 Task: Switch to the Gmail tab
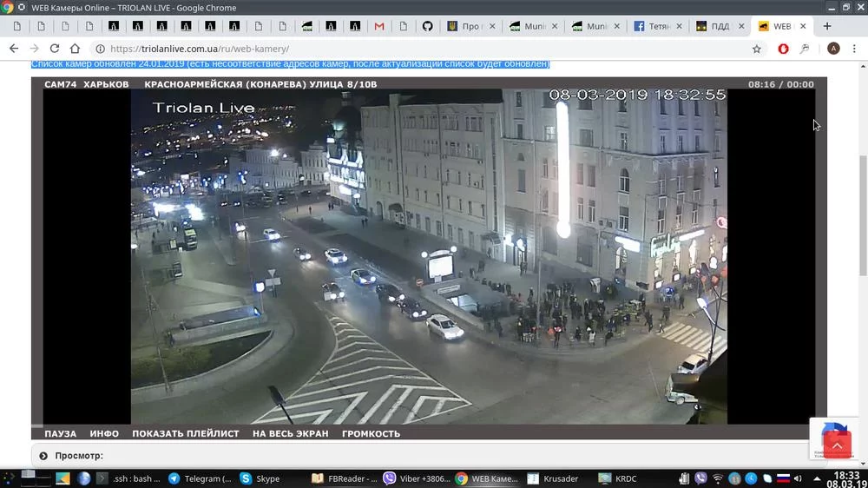[x=379, y=26]
